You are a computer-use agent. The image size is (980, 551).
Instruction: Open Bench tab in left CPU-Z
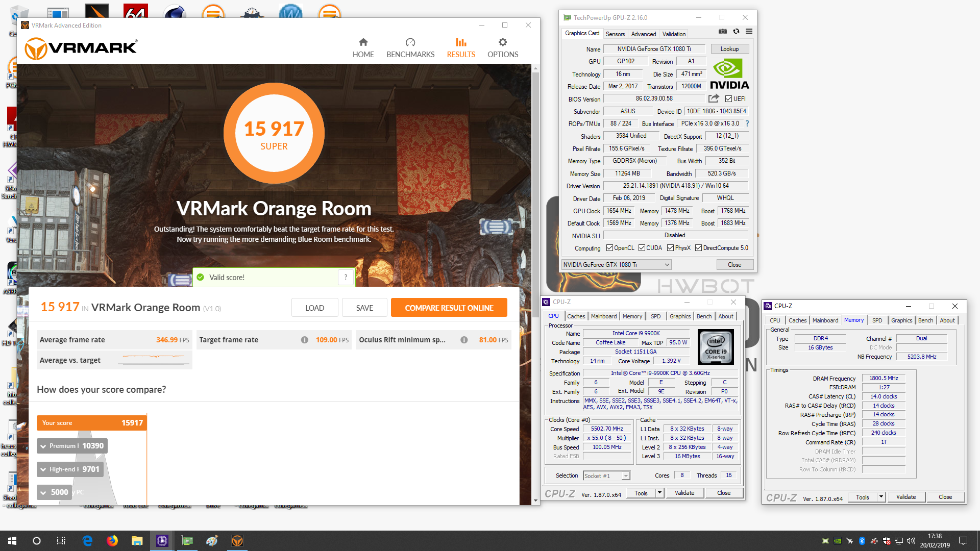pos(704,316)
